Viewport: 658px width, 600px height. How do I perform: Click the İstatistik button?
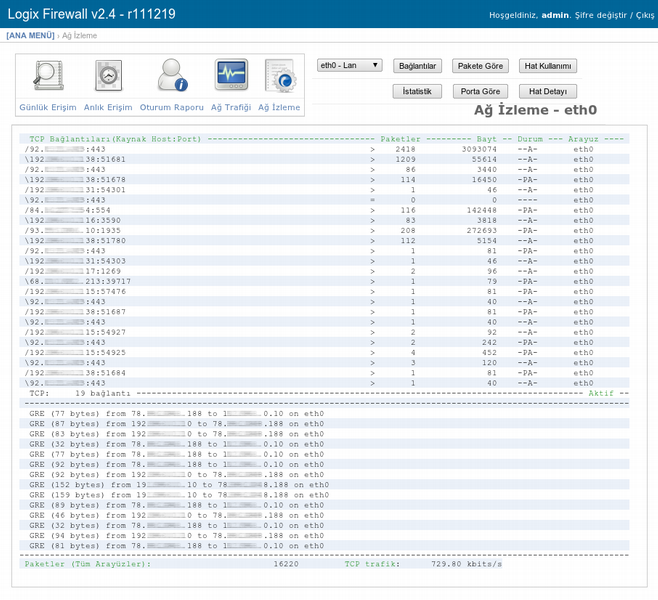417,91
